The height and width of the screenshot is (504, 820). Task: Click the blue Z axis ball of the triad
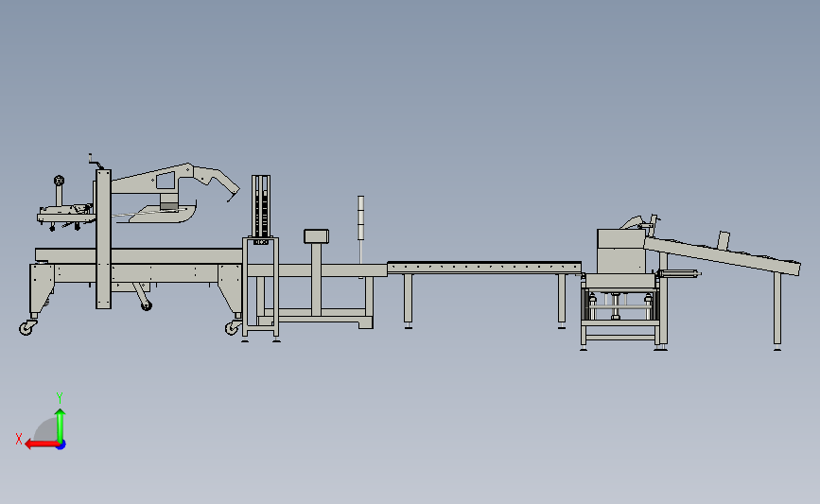[x=61, y=445]
